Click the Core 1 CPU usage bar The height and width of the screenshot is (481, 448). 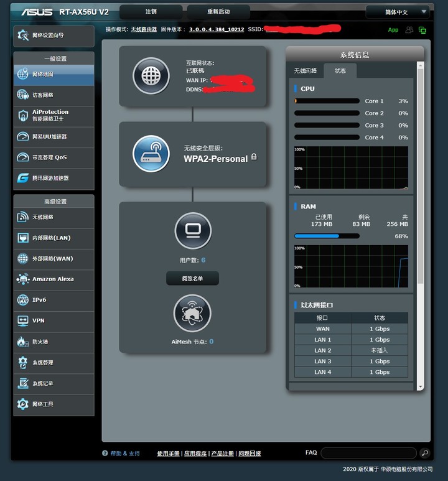click(x=327, y=101)
